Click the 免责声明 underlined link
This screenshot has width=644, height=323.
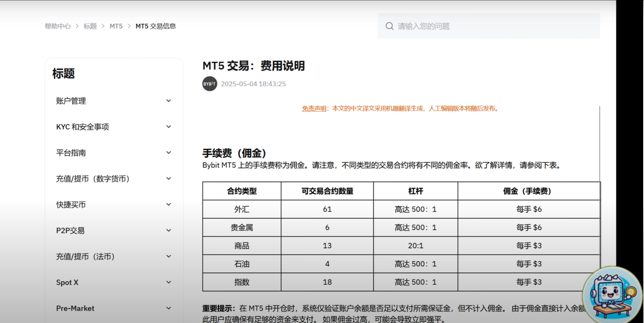click(314, 108)
